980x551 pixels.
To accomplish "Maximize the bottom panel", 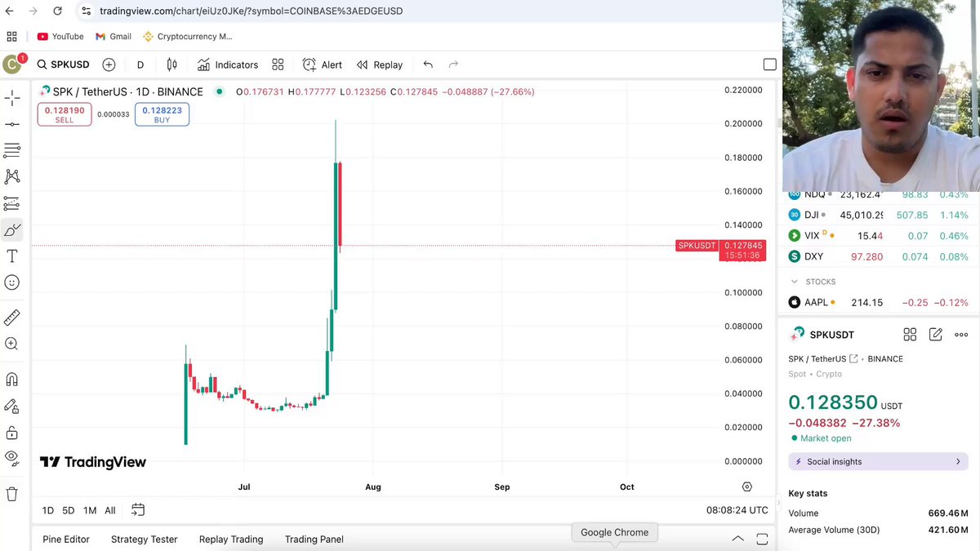I will click(x=762, y=539).
